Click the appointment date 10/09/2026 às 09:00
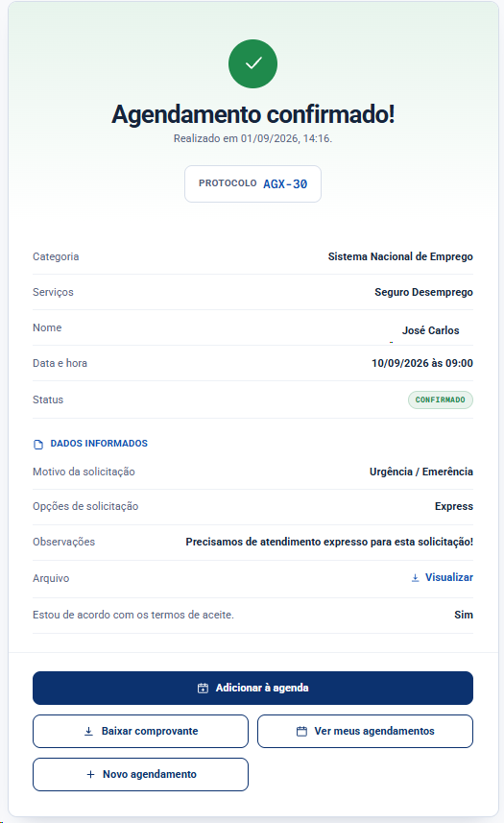 tap(422, 363)
